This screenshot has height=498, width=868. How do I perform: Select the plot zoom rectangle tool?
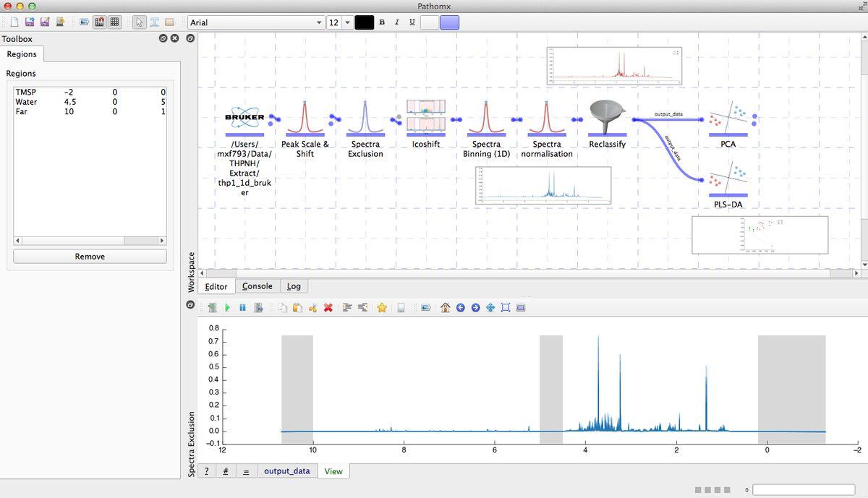point(506,308)
